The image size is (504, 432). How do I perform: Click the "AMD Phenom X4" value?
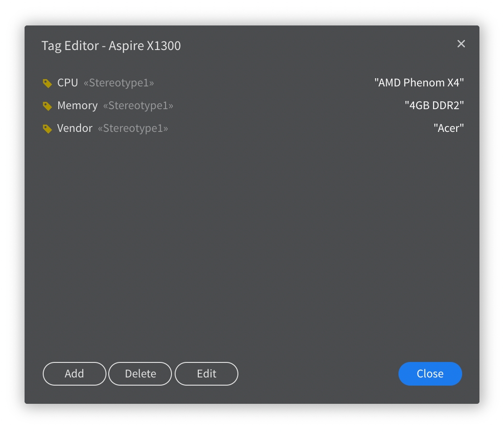tap(419, 83)
